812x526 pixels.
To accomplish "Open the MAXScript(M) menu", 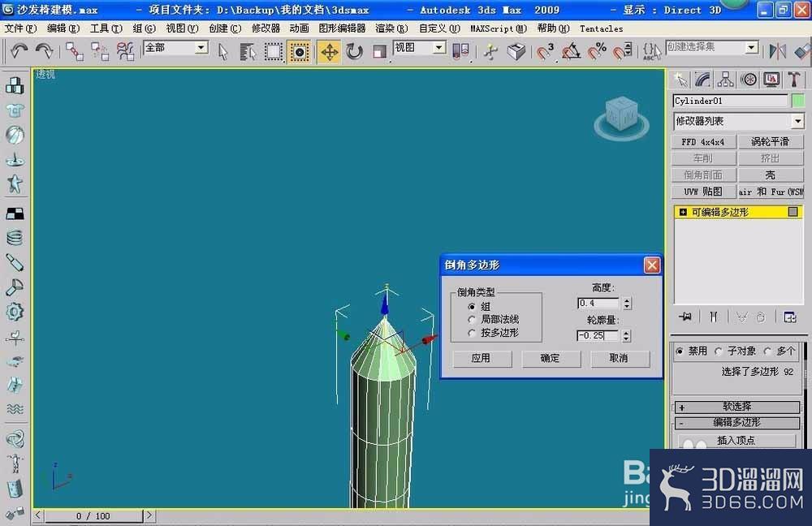I will coord(499,28).
